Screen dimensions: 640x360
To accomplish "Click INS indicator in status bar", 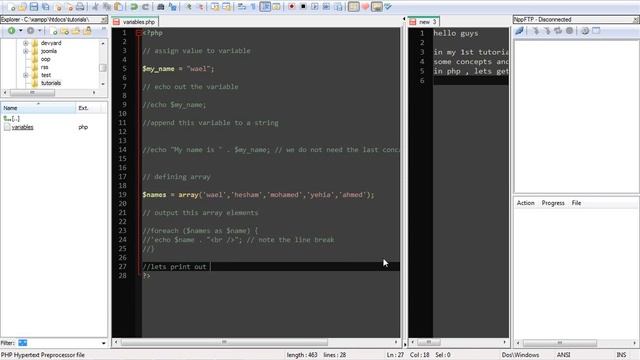I will pyautogui.click(x=621, y=355).
